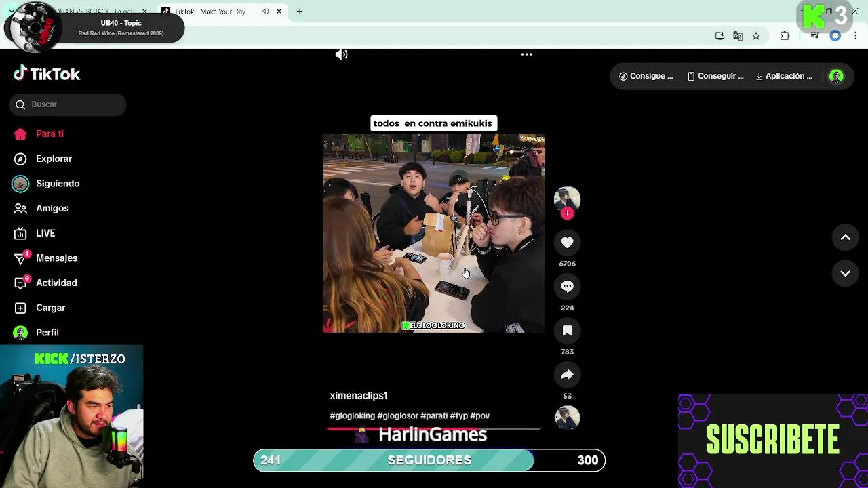Click the #parati hashtag
Screen dimensions: 868x488
tap(434, 415)
